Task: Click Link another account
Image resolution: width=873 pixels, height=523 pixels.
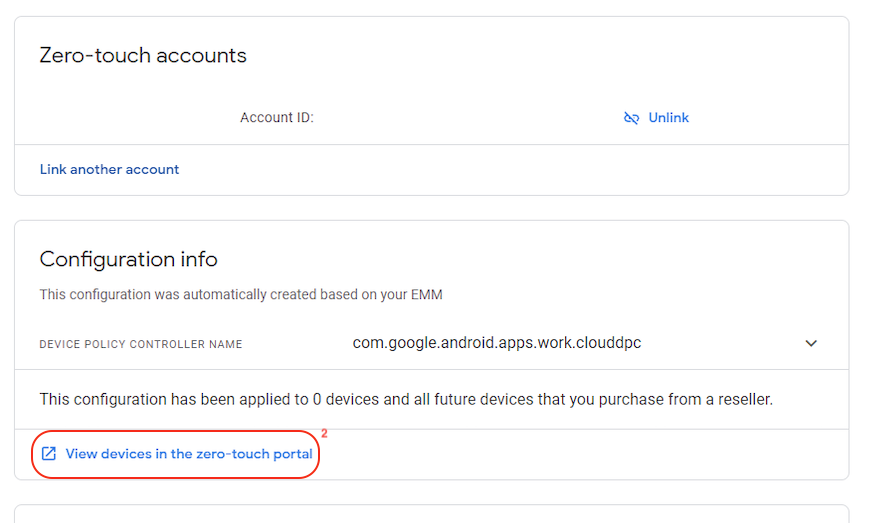Action: (x=109, y=169)
